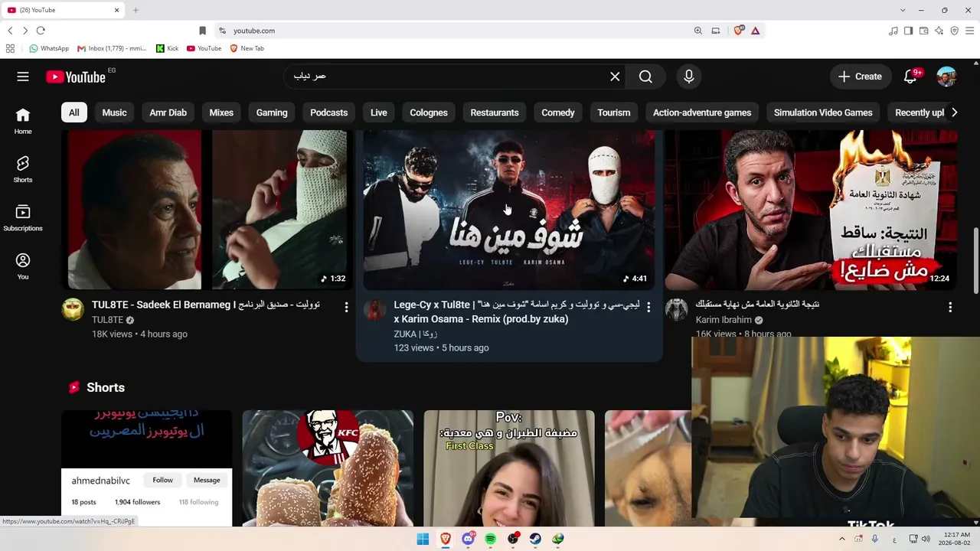Open the browser zoom control icon
Image resolution: width=980 pixels, height=551 pixels.
[x=697, y=31]
